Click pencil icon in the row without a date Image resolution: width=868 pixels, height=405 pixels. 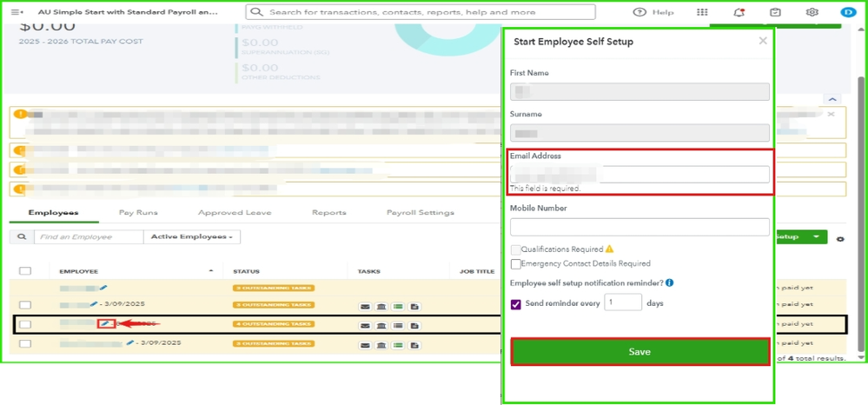pos(104,288)
